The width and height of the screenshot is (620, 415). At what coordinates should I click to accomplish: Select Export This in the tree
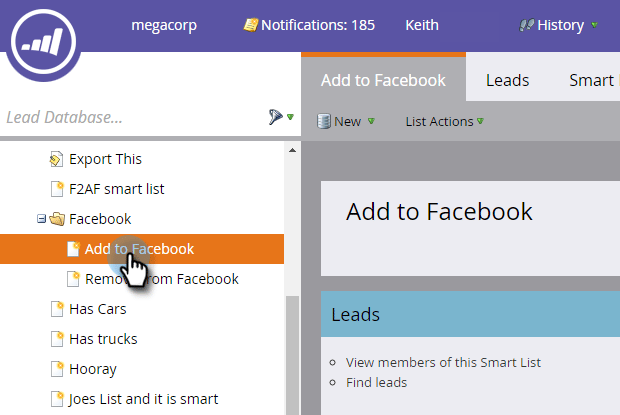[x=105, y=159]
